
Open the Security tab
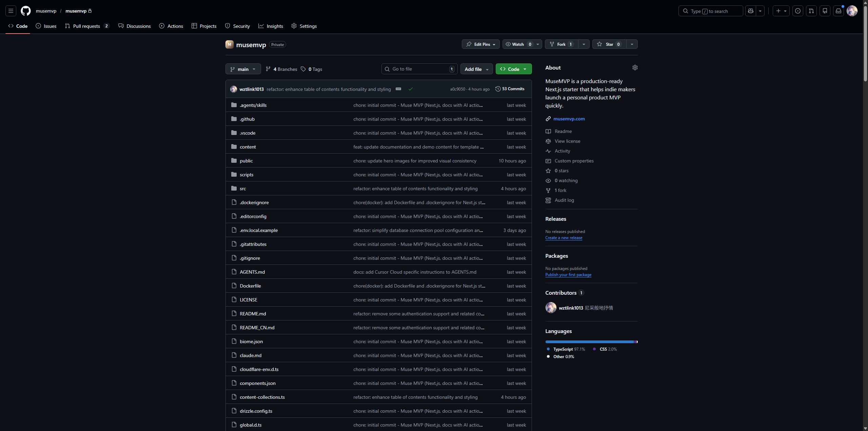[237, 26]
